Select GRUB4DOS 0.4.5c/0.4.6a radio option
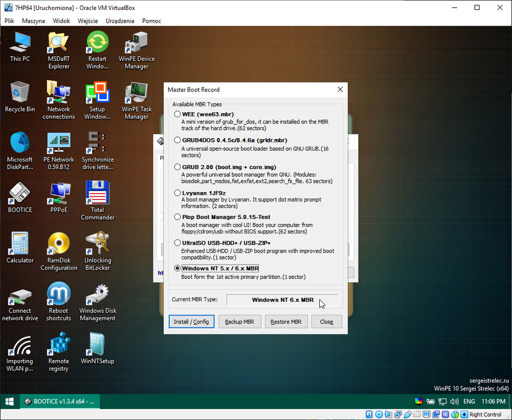This screenshot has width=512, height=420. click(x=177, y=140)
